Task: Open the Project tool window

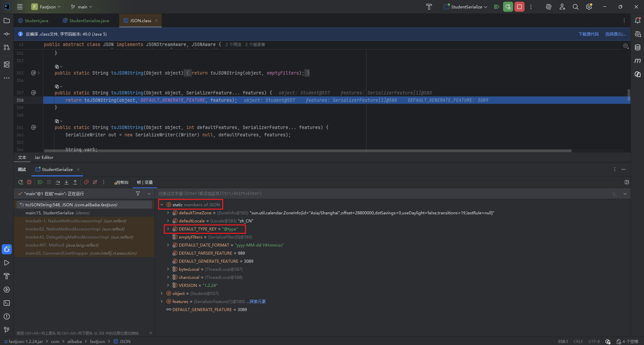Action: tap(7, 20)
